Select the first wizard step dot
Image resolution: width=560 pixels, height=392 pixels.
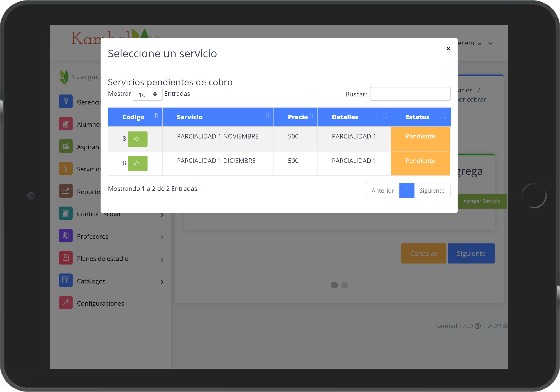(334, 285)
